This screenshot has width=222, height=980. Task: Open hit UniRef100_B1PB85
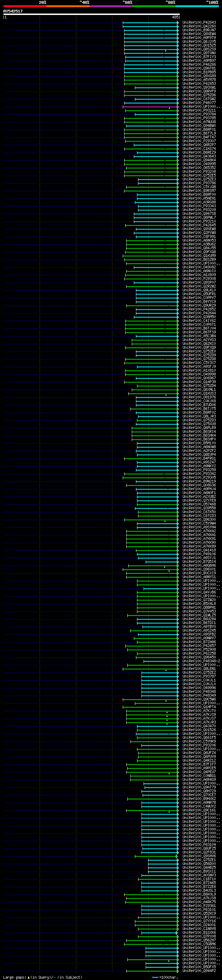(199, 72)
